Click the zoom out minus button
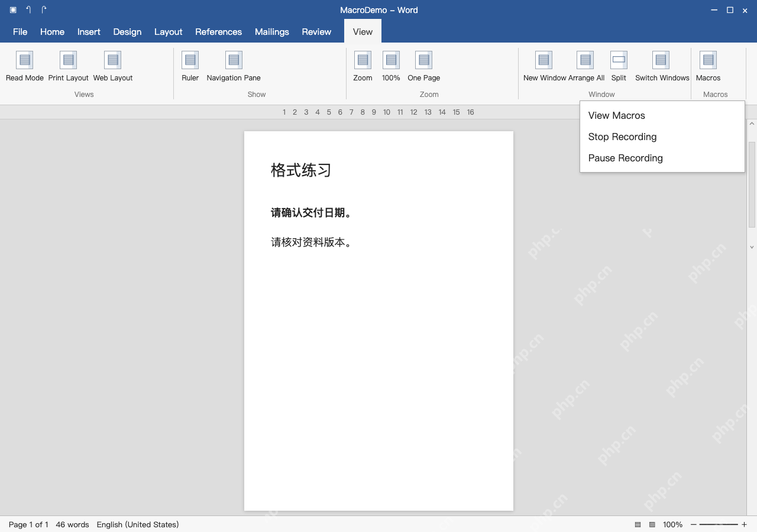757x532 pixels. pos(694,524)
